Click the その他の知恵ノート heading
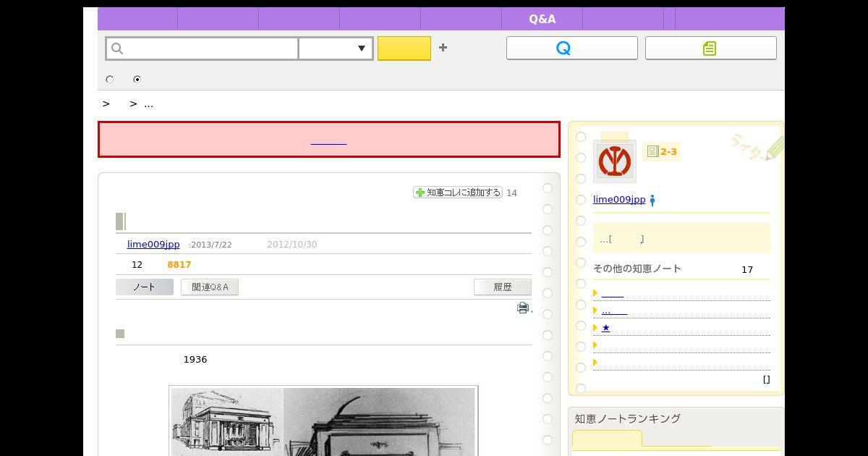This screenshot has width=868, height=456. point(637,269)
